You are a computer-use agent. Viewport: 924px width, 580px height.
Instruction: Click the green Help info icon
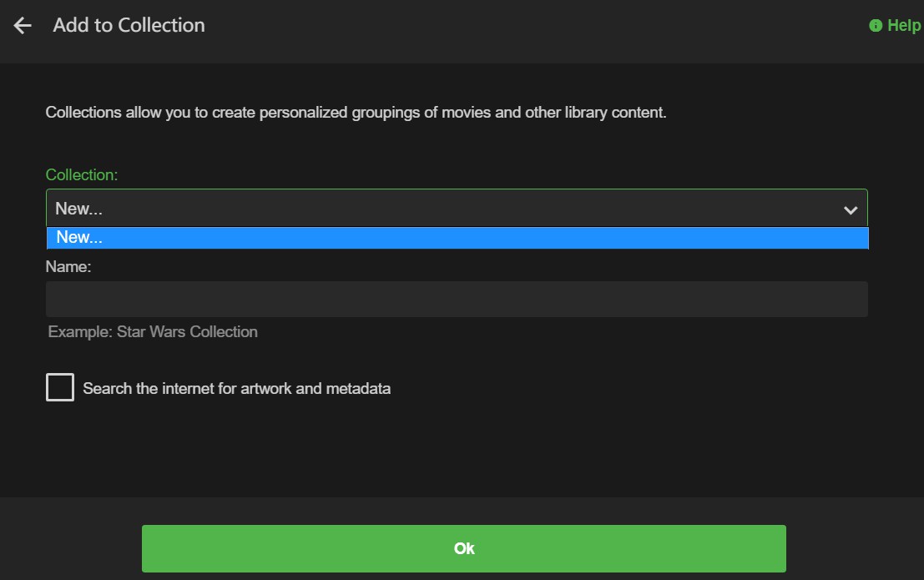pyautogui.click(x=876, y=26)
